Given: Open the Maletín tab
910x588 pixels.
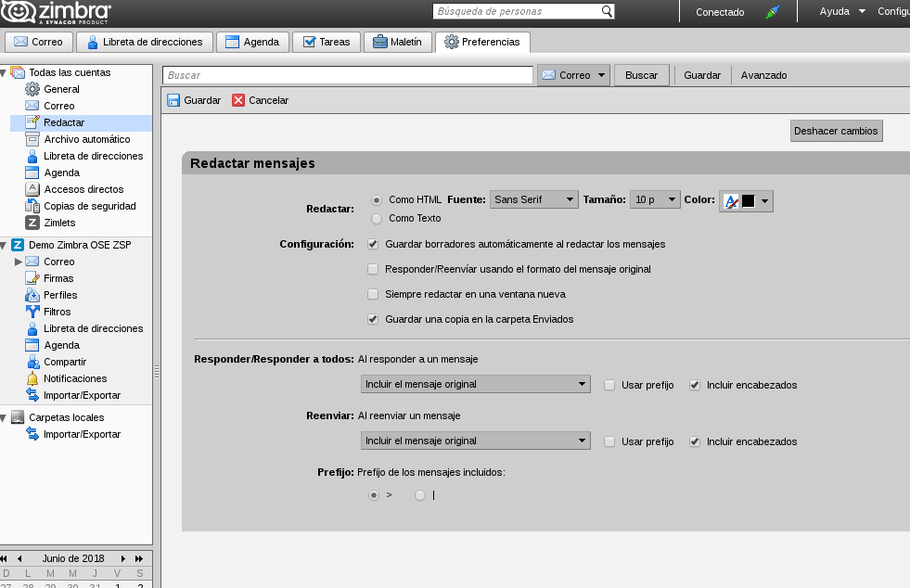Looking at the screenshot, I should tap(398, 42).
